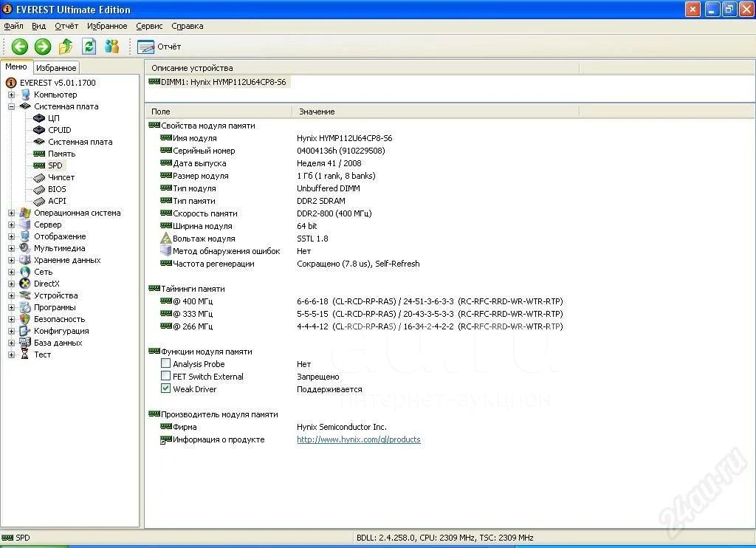This screenshot has width=756, height=548.
Task: Switch to the Меню tab
Action: click(16, 67)
